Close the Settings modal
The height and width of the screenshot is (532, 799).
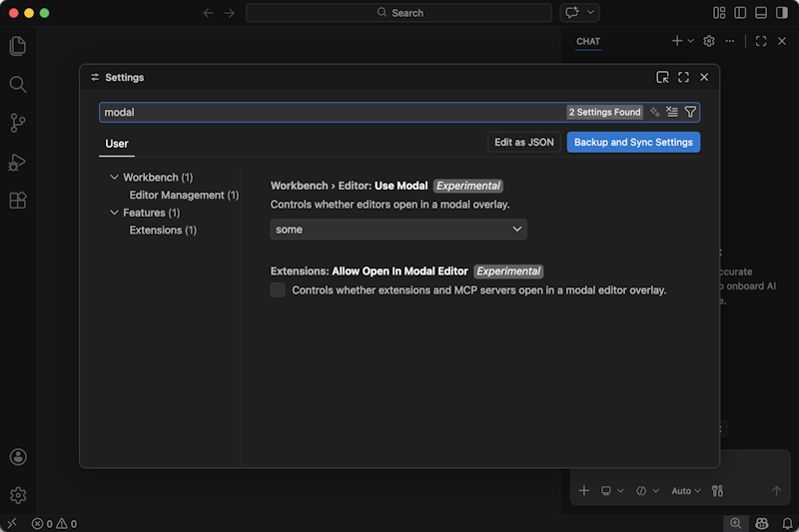coord(704,77)
